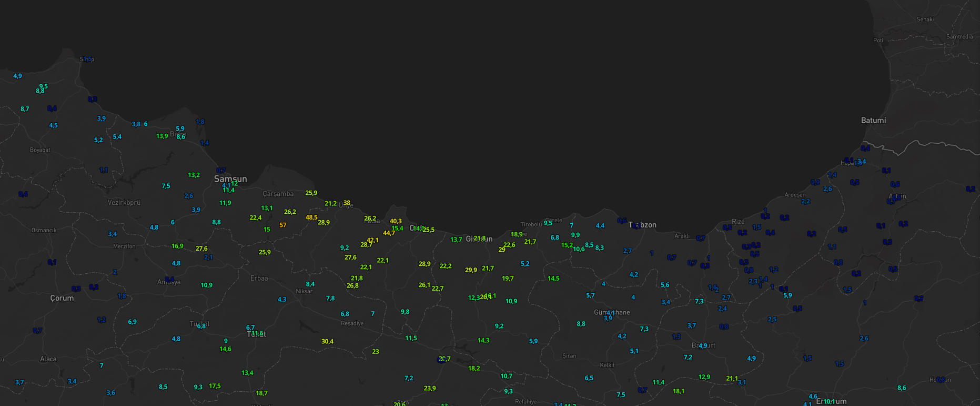Select the 44,7 measurement label
This screenshot has height=406, width=980.
[389, 233]
